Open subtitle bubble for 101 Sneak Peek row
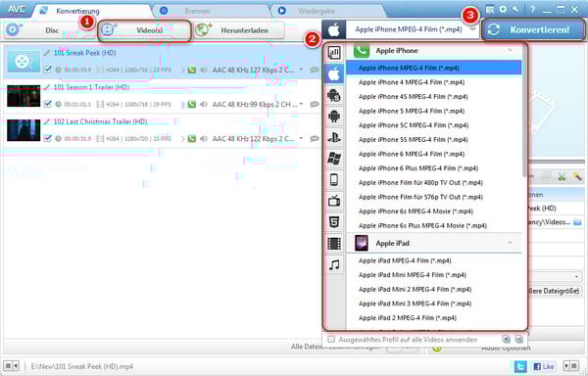The width and height of the screenshot is (588, 376). [315, 70]
